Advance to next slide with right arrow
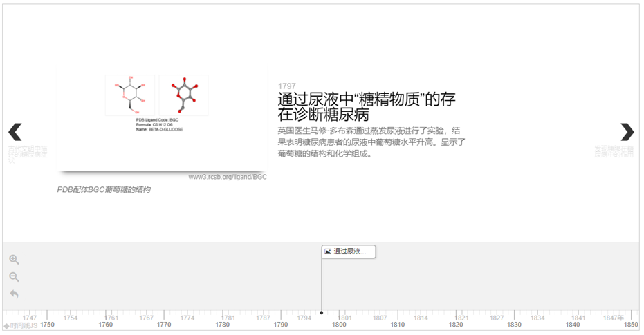The height and width of the screenshot is (335, 644). [627, 132]
